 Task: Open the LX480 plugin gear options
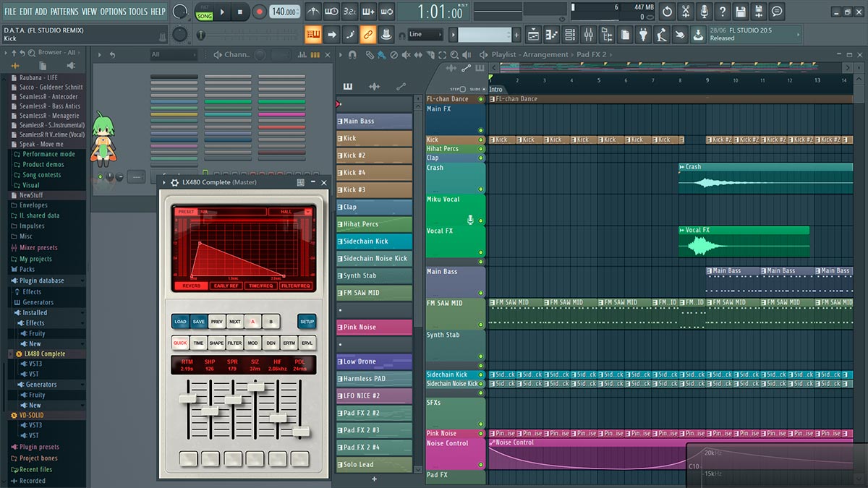pos(174,183)
